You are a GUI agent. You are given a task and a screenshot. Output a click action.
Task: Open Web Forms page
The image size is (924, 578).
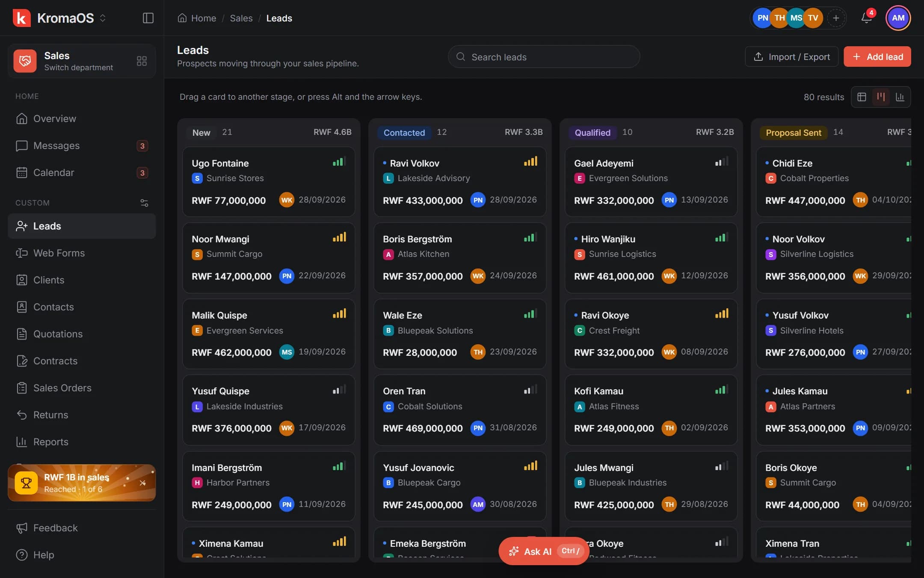[x=82, y=253]
